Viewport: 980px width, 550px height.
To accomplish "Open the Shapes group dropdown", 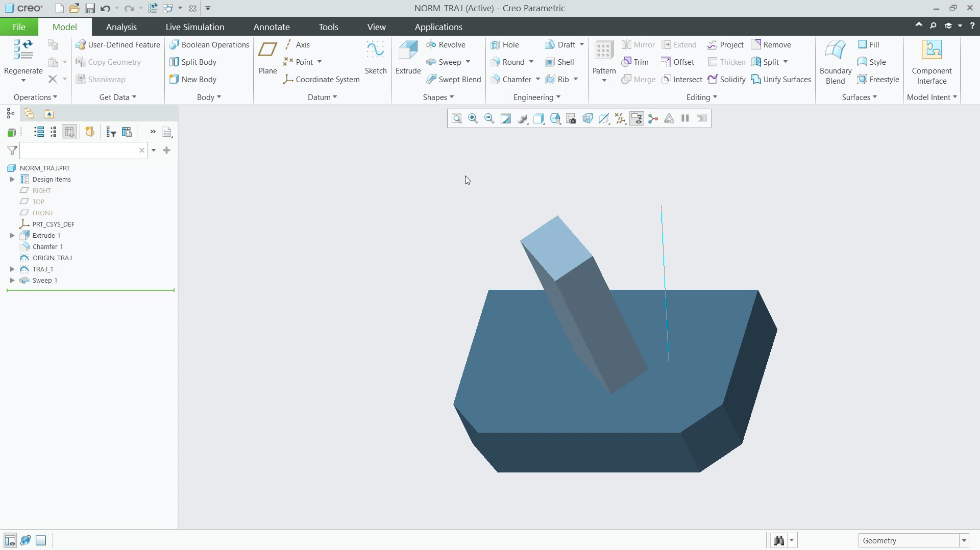I will click(x=438, y=97).
